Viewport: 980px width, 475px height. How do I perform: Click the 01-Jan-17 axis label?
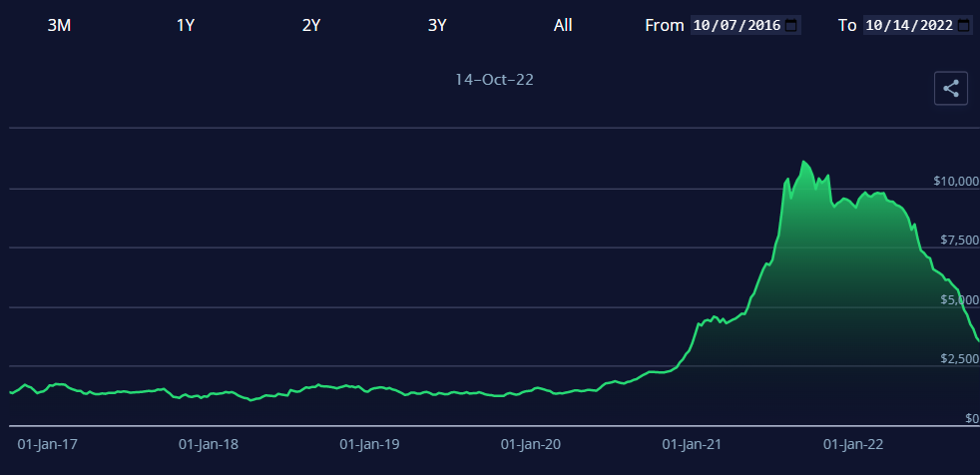point(50,445)
